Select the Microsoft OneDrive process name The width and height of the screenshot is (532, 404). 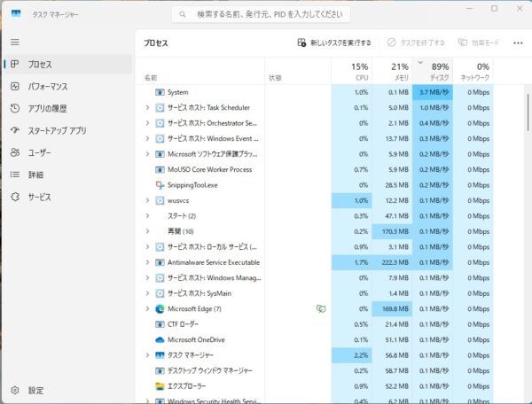(196, 339)
